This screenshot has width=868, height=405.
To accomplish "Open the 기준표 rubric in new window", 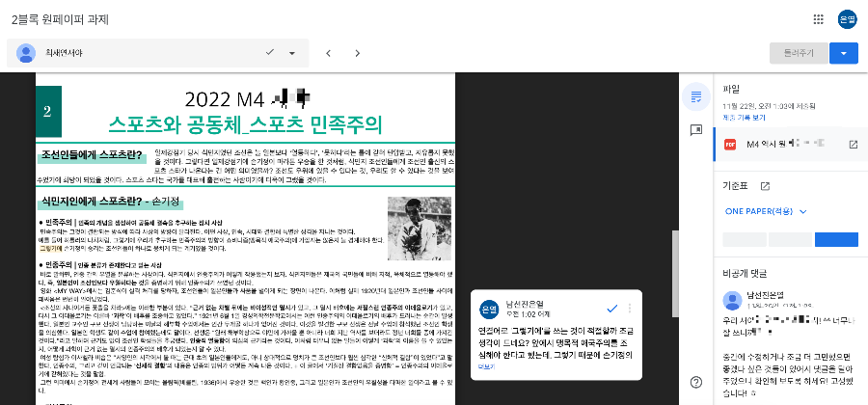I will (765, 186).
